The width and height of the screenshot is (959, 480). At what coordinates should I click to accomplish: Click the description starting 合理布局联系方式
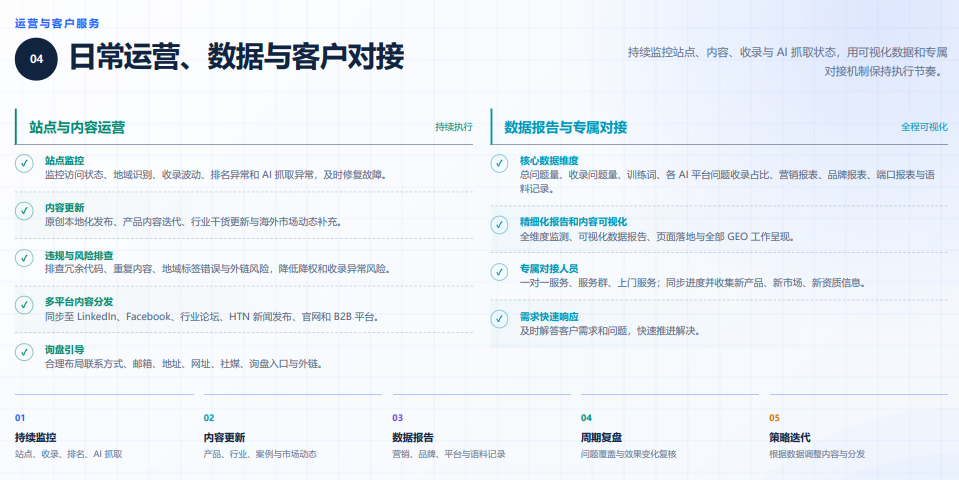coord(184,364)
